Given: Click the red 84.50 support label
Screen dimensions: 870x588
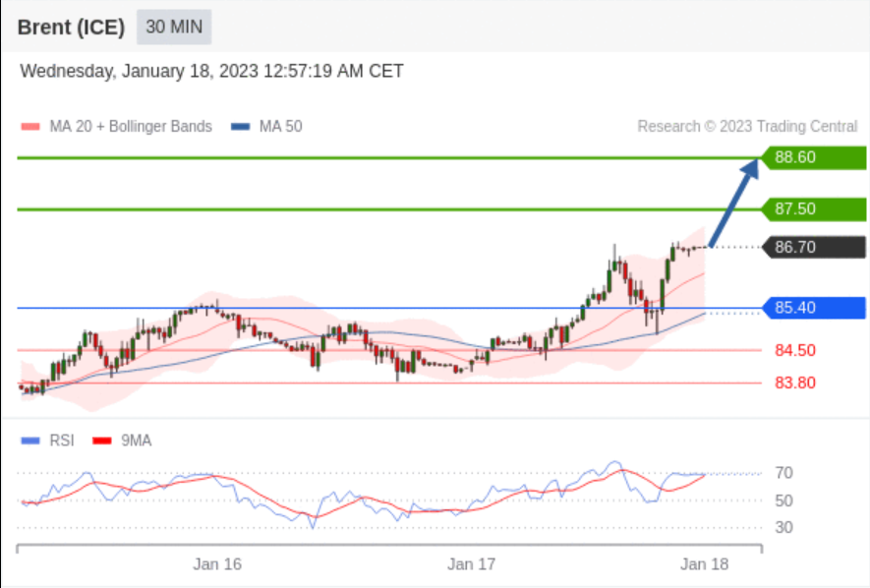Looking at the screenshot, I should [x=795, y=351].
